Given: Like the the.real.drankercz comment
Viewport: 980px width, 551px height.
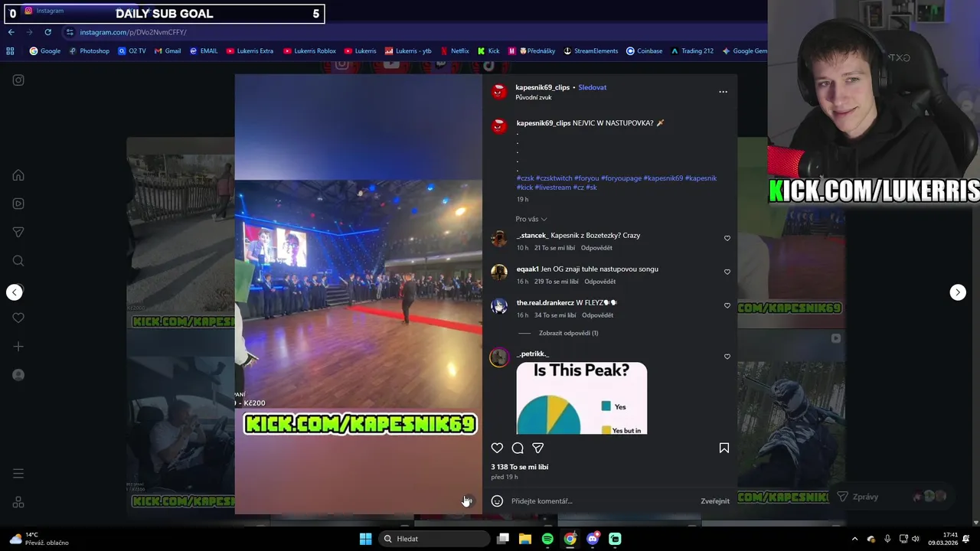Looking at the screenshot, I should tap(727, 305).
